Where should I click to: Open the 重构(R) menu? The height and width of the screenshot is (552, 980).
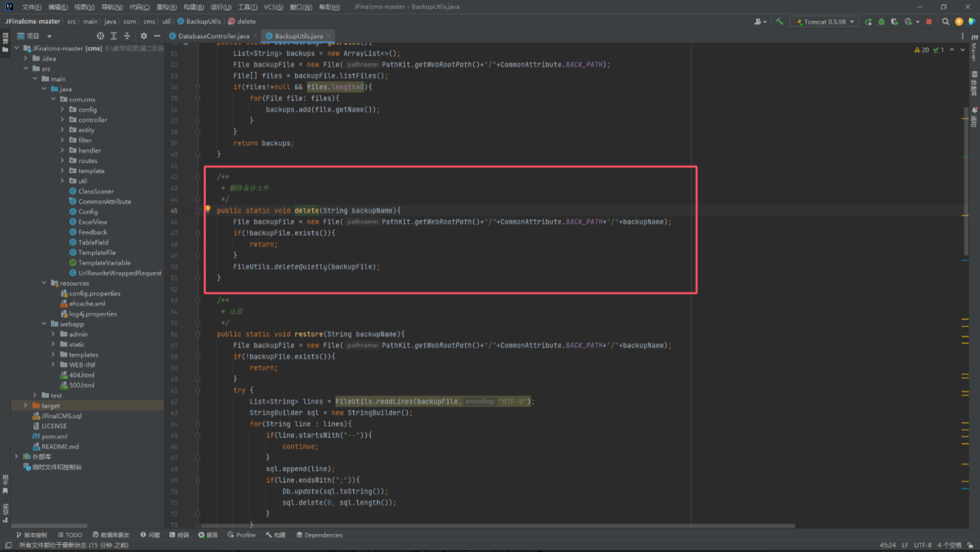pos(166,7)
